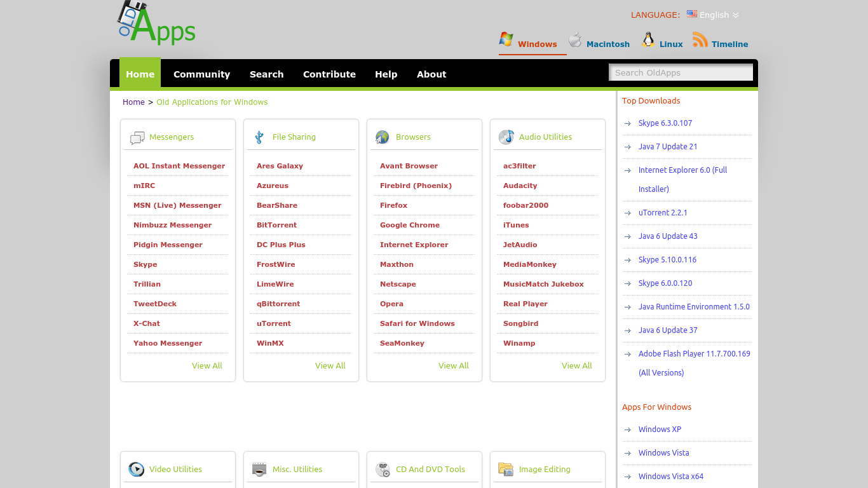View all Audio Utilities apps
This screenshot has width=868, height=488.
pos(577,365)
